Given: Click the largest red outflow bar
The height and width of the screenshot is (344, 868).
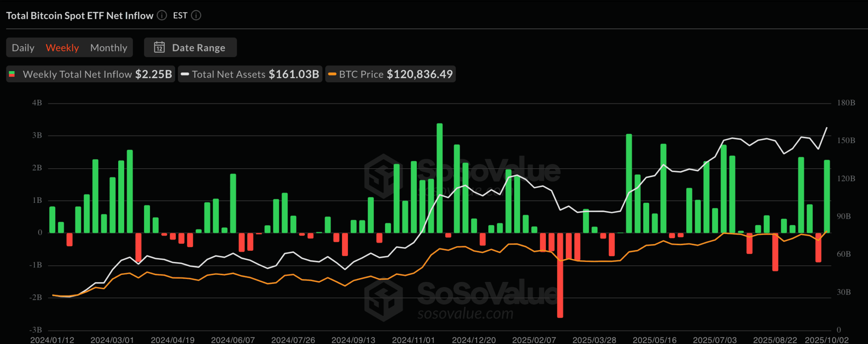Looking at the screenshot, I should 560,275.
